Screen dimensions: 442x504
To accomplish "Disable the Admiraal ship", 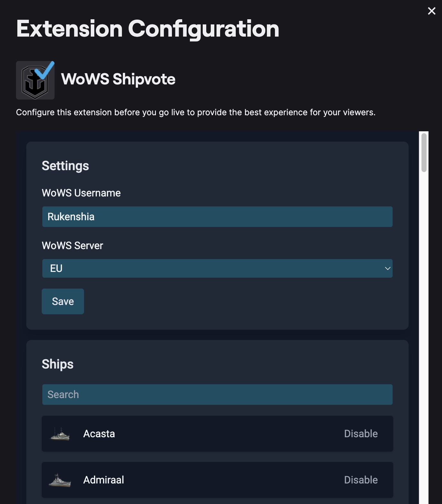I will [x=361, y=480].
